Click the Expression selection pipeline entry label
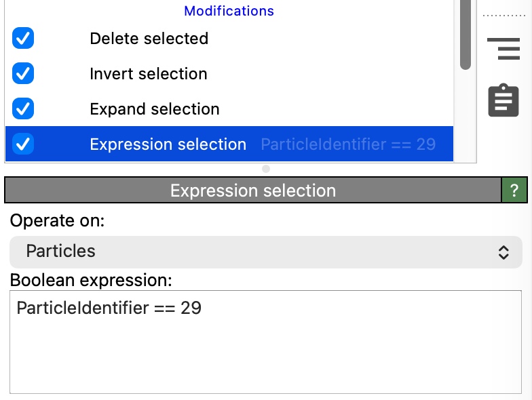532x400 pixels. point(168,144)
